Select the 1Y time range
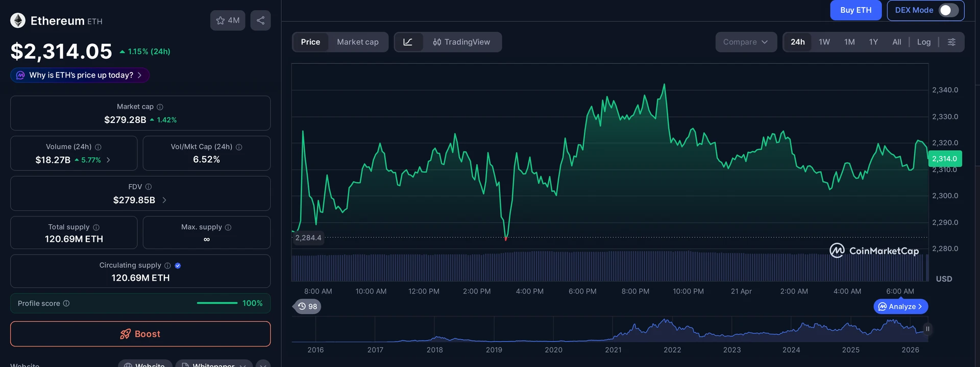 873,42
